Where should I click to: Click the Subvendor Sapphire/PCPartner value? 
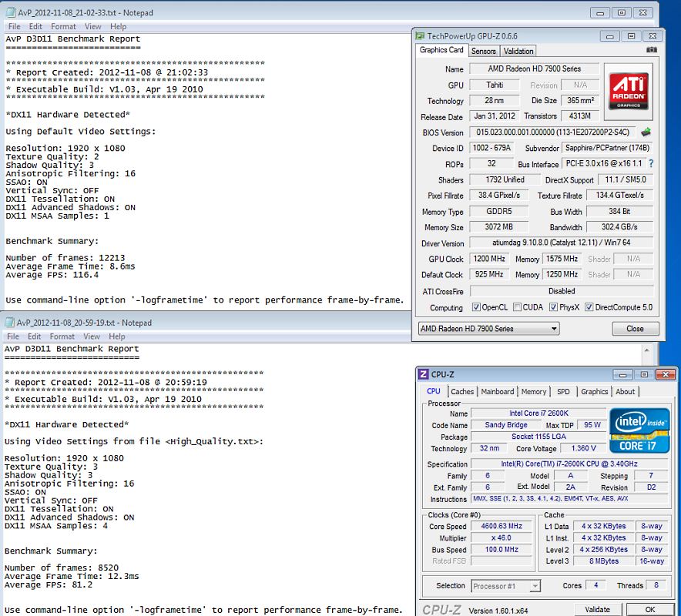(x=607, y=148)
